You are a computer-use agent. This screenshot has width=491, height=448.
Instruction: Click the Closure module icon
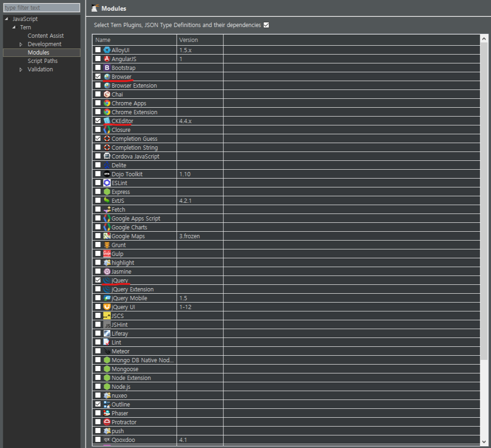pos(107,130)
